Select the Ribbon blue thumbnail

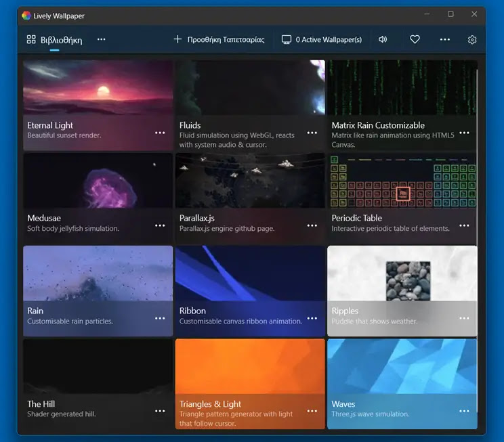pyautogui.click(x=250, y=273)
